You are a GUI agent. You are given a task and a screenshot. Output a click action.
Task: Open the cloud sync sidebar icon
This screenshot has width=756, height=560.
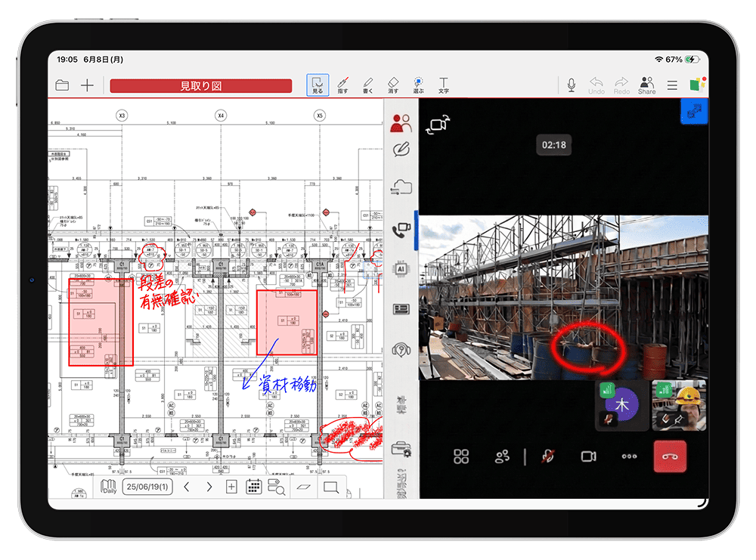401,187
